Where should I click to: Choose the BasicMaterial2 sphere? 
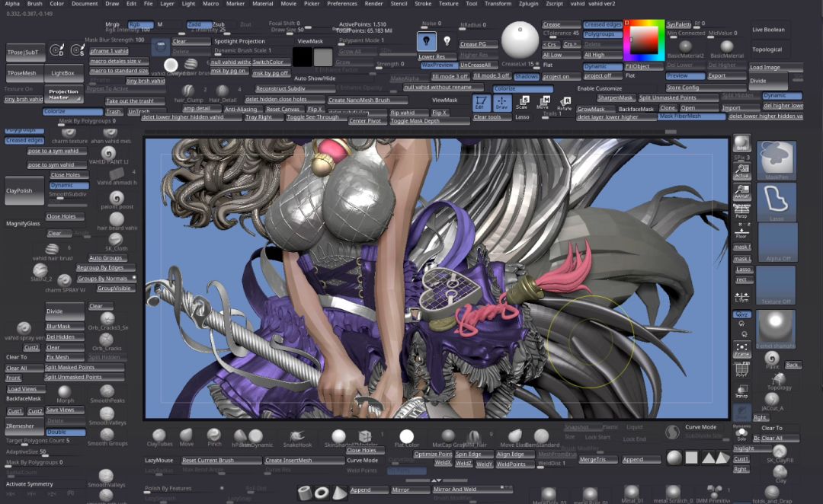point(685,47)
